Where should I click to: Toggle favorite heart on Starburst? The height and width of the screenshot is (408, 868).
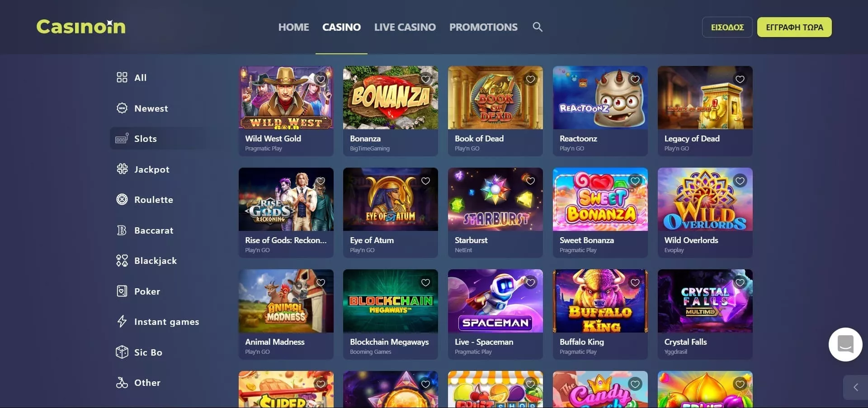click(530, 181)
